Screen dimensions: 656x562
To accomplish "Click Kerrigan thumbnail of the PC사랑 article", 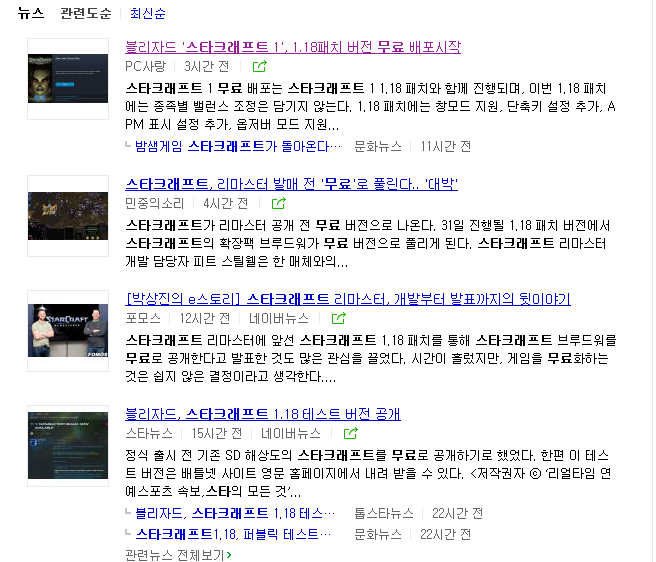I will 68,79.
